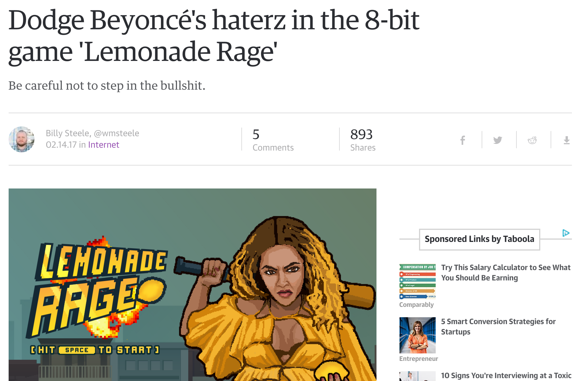Screen dimensions: 588x381
Task: Jump to the 5 Comments section
Action: [273, 140]
